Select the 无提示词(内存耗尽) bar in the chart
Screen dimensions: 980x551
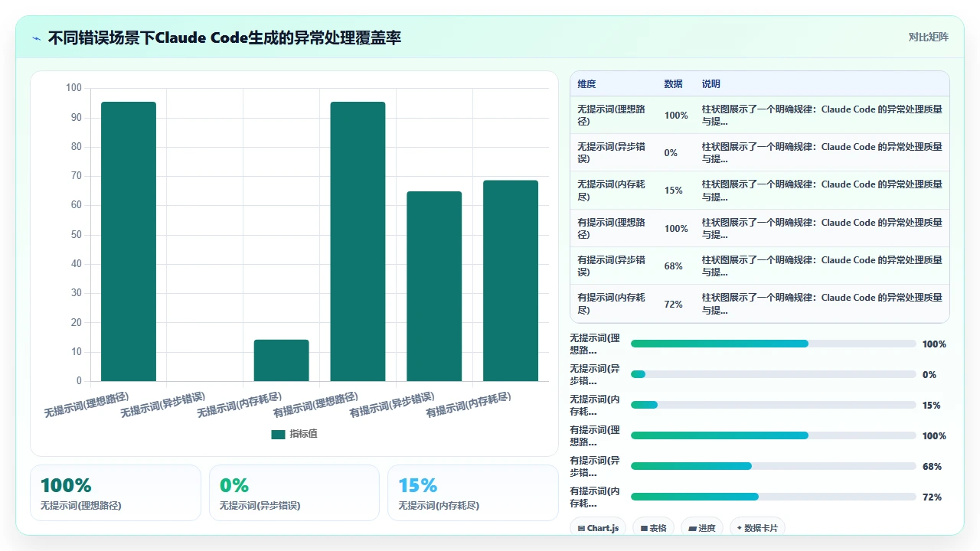tap(281, 360)
